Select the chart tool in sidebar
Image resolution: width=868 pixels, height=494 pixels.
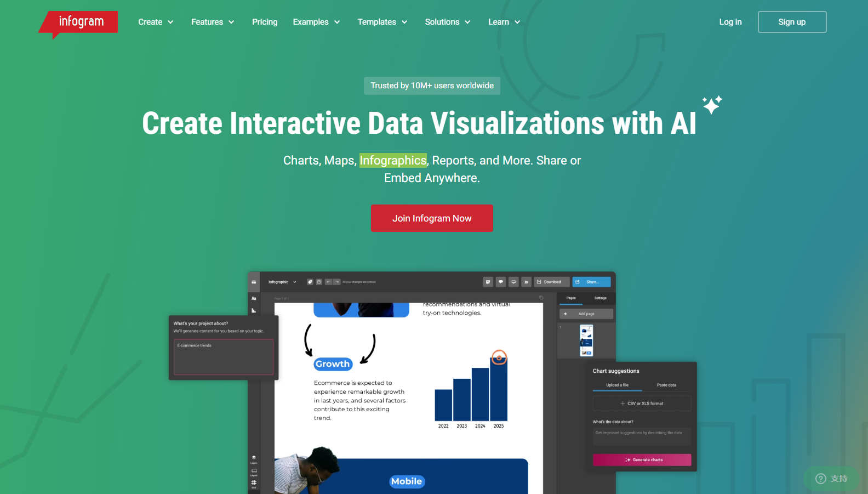(x=254, y=310)
